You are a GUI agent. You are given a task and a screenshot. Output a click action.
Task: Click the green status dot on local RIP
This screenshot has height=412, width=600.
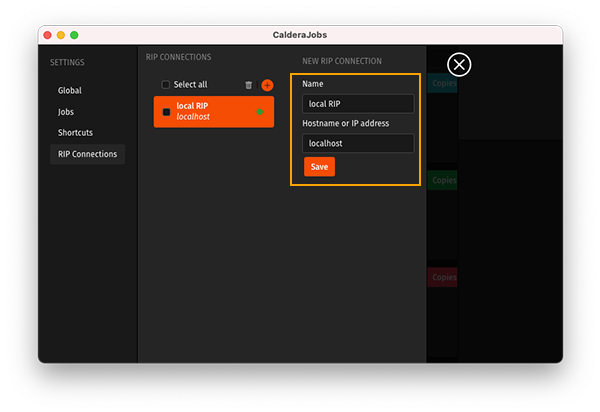click(260, 112)
